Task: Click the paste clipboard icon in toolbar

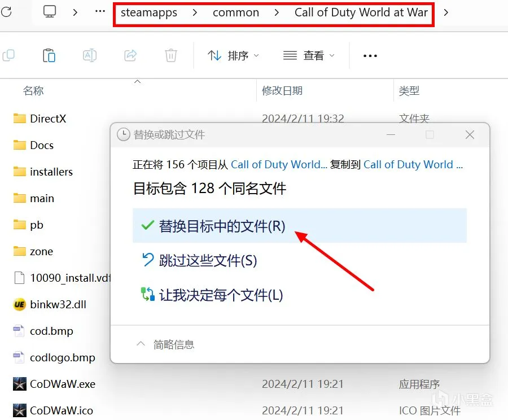Action: [x=49, y=55]
